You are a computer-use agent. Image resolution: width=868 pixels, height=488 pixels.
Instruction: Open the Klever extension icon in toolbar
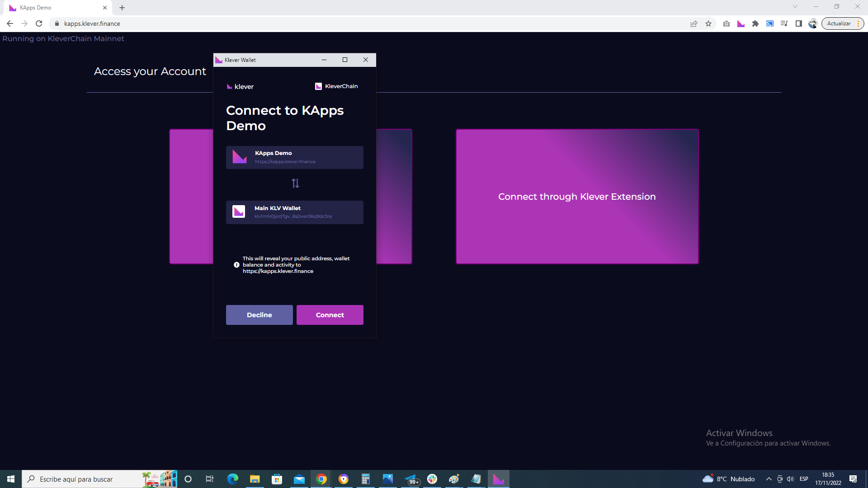(x=741, y=23)
